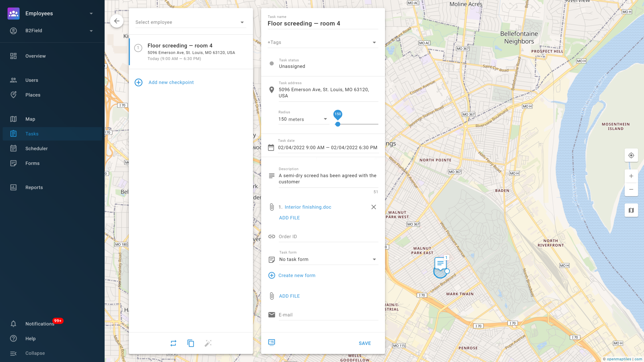Viewport: 644px width, 362px height.
Task: Click the calendar icon for task date
Action: click(x=272, y=147)
